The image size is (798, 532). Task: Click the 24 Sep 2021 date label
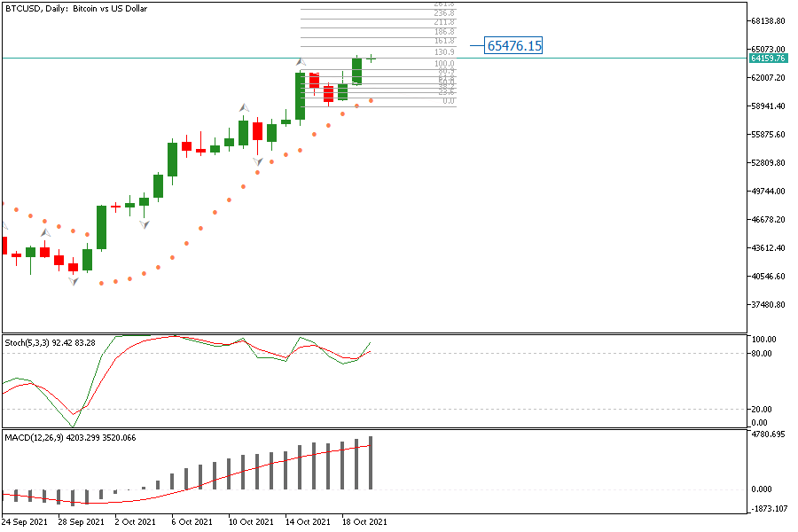pos(25,522)
